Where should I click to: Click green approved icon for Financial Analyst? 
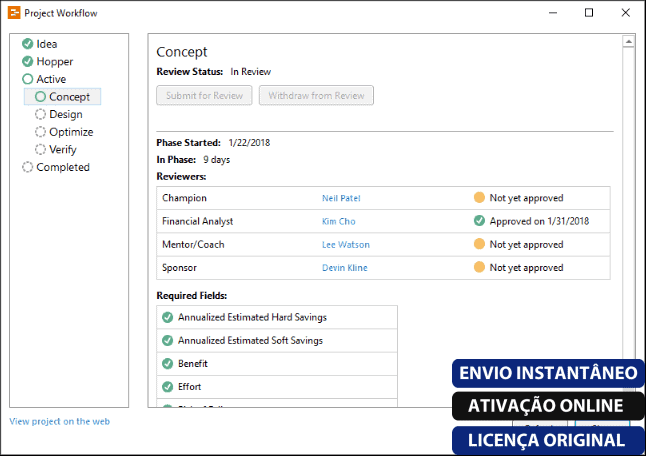tap(479, 221)
